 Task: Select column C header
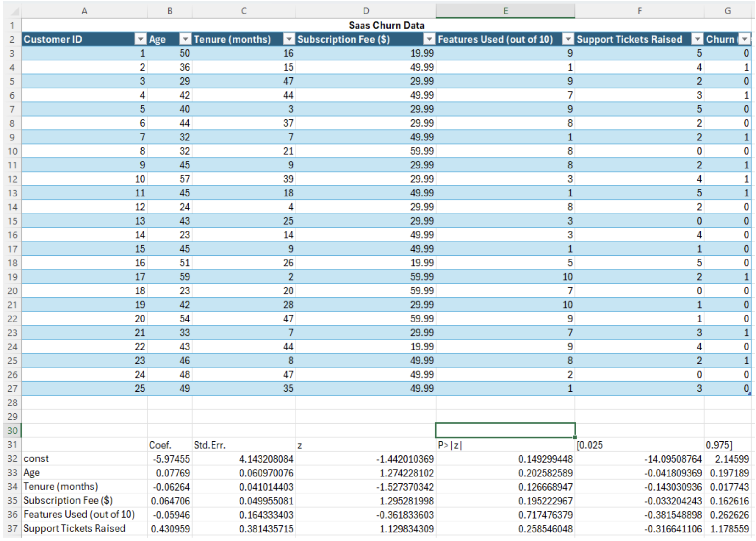coord(244,11)
